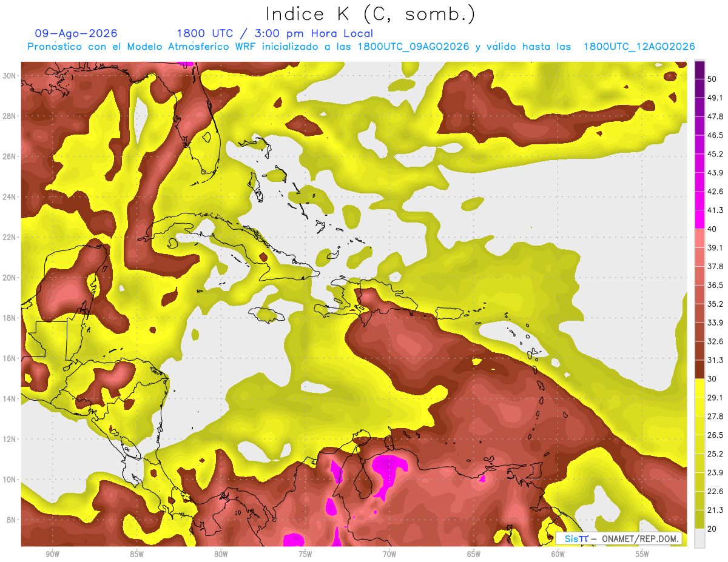Click the 14N latitude axis label
Screen dimensions: 728x562
(x=10, y=399)
